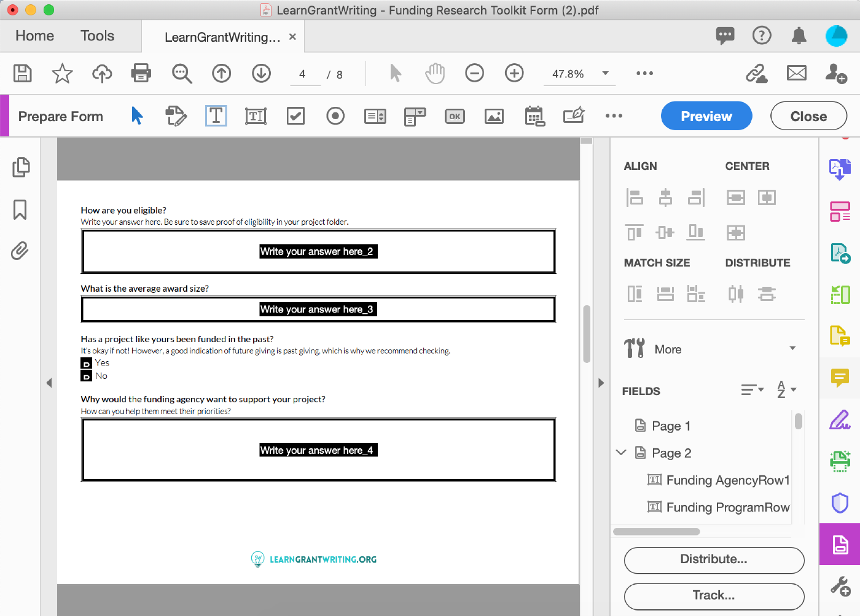This screenshot has width=860, height=616.
Task: Select the OK Button field tool
Action: [x=455, y=115]
